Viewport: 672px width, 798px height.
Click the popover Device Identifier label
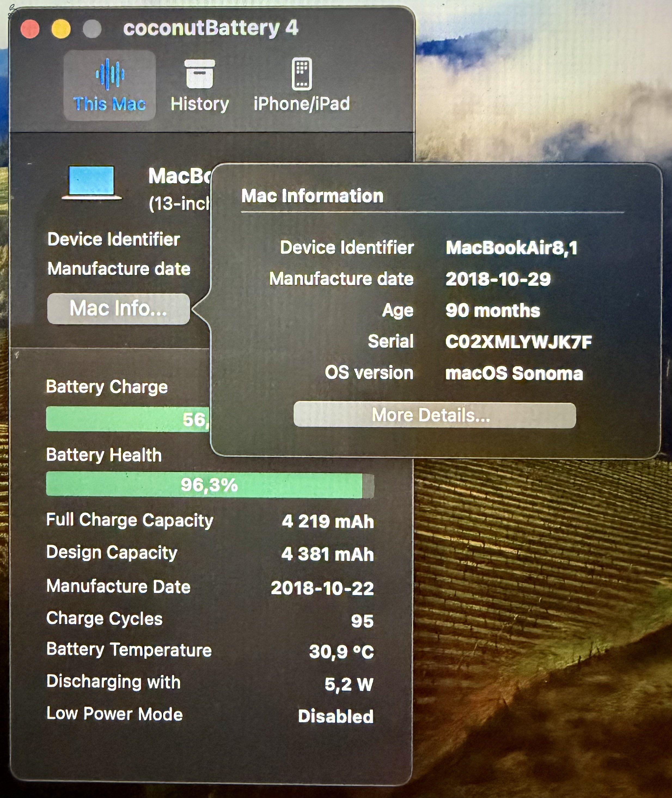coord(347,247)
